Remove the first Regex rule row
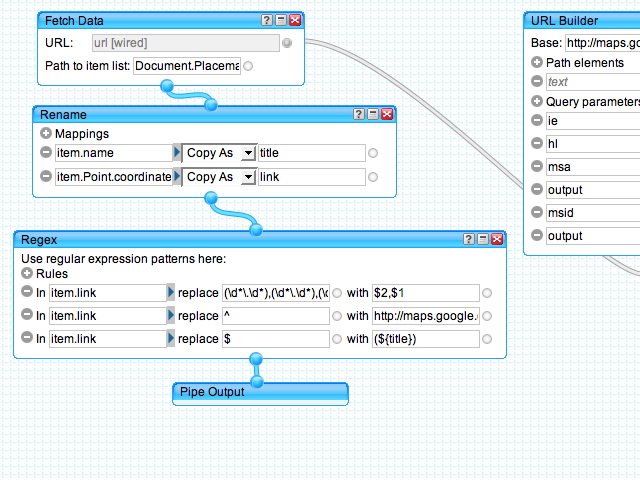 pyautogui.click(x=27, y=292)
